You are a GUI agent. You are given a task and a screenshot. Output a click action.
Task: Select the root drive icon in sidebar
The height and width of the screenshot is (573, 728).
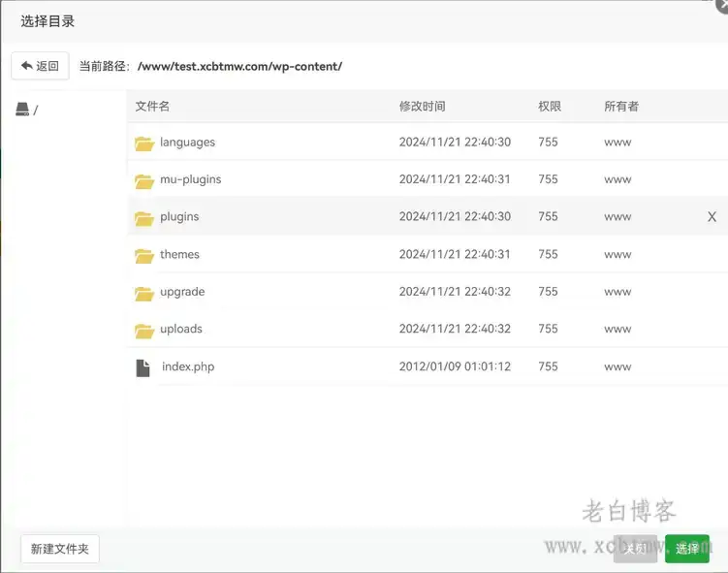[x=22, y=110]
